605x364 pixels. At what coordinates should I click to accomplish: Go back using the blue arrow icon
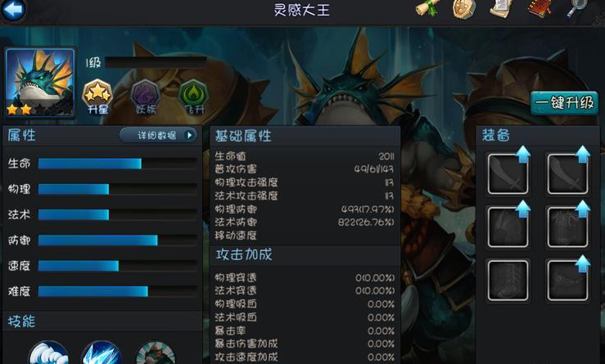[13, 9]
